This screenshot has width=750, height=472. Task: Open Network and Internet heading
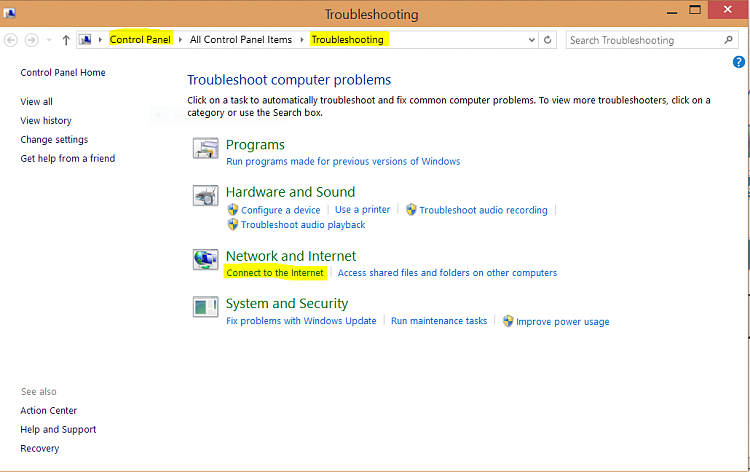point(291,256)
